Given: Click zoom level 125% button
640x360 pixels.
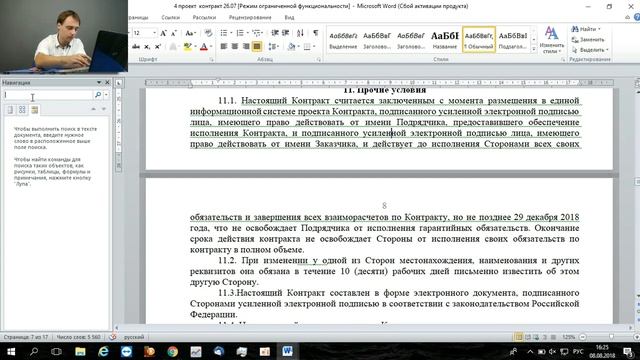Looking at the screenshot, I should 568,337.
